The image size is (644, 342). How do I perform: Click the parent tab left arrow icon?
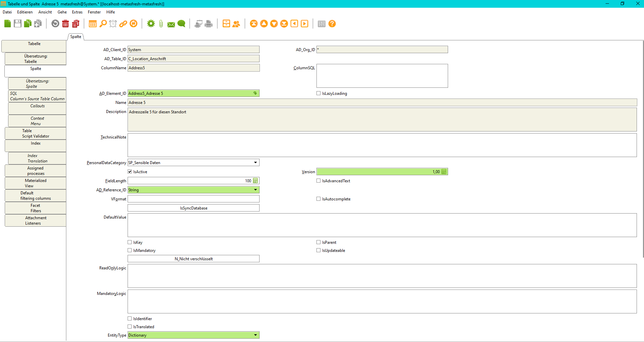[x=294, y=24]
